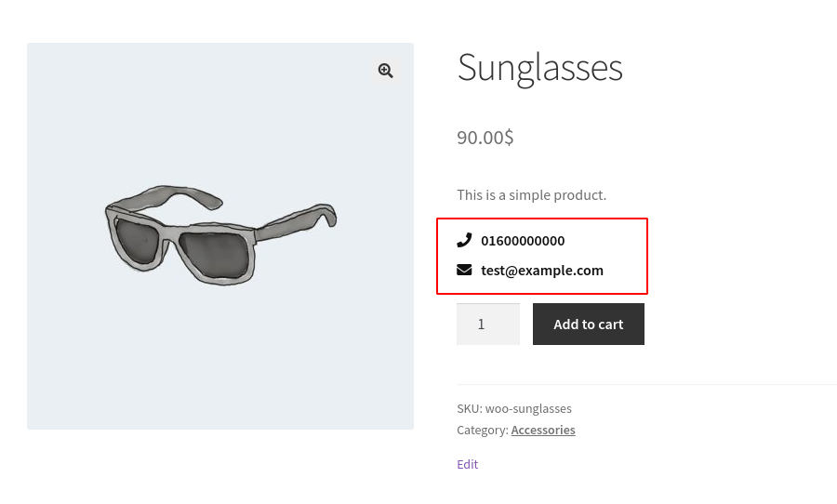Click the woo-sunglasses SKU value

click(528, 408)
